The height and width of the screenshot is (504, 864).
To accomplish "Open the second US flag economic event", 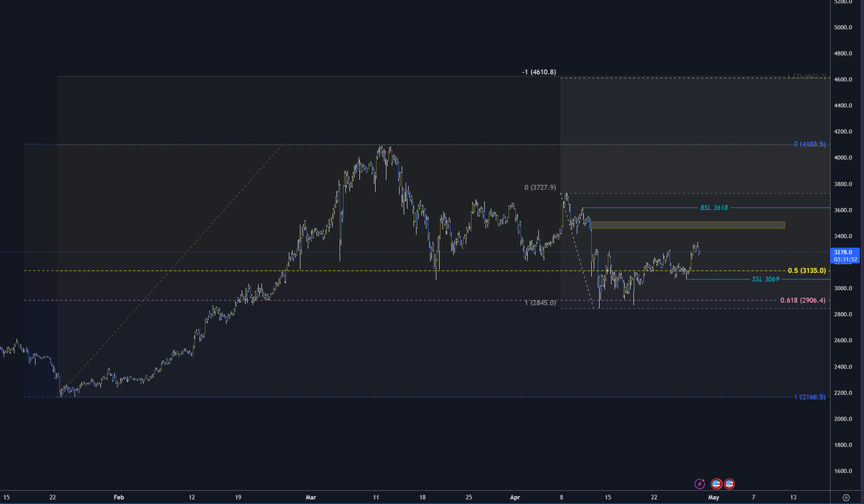I will pos(729,484).
